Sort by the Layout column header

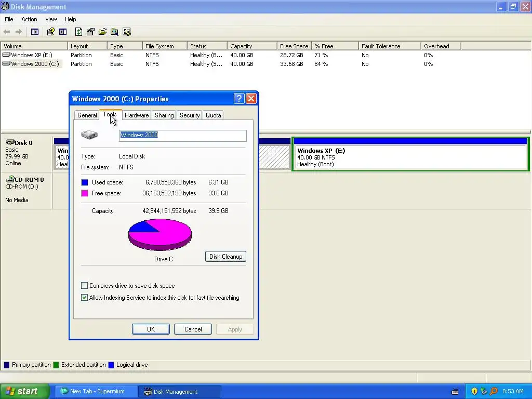click(87, 46)
